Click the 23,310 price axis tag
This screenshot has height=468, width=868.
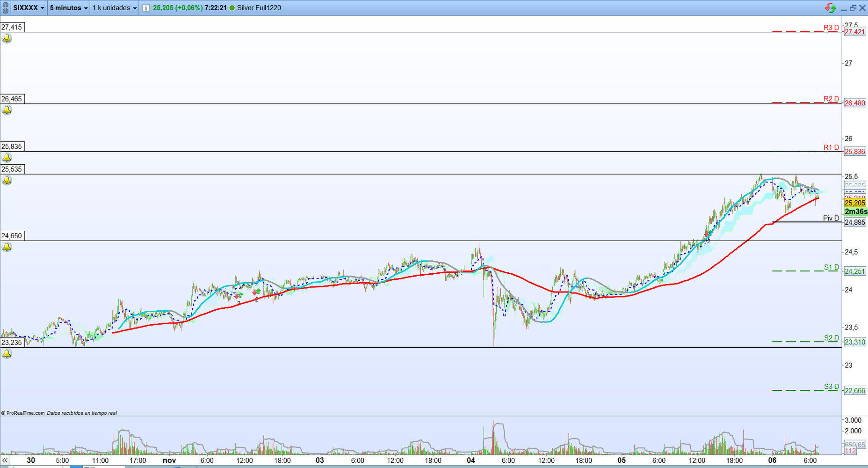click(855, 342)
